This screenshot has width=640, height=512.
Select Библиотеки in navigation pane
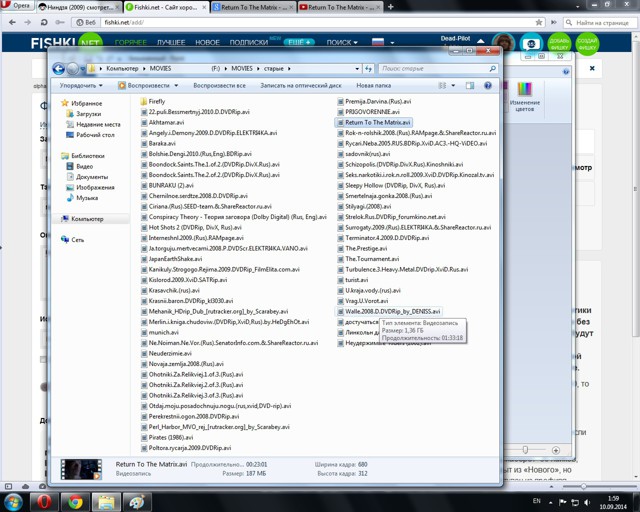83,156
